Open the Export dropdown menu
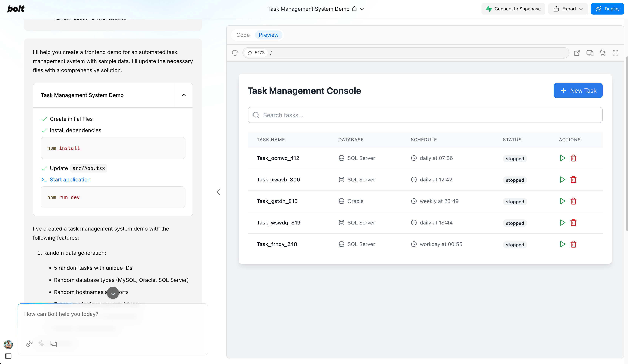This screenshot has width=628, height=364. tap(568, 9)
